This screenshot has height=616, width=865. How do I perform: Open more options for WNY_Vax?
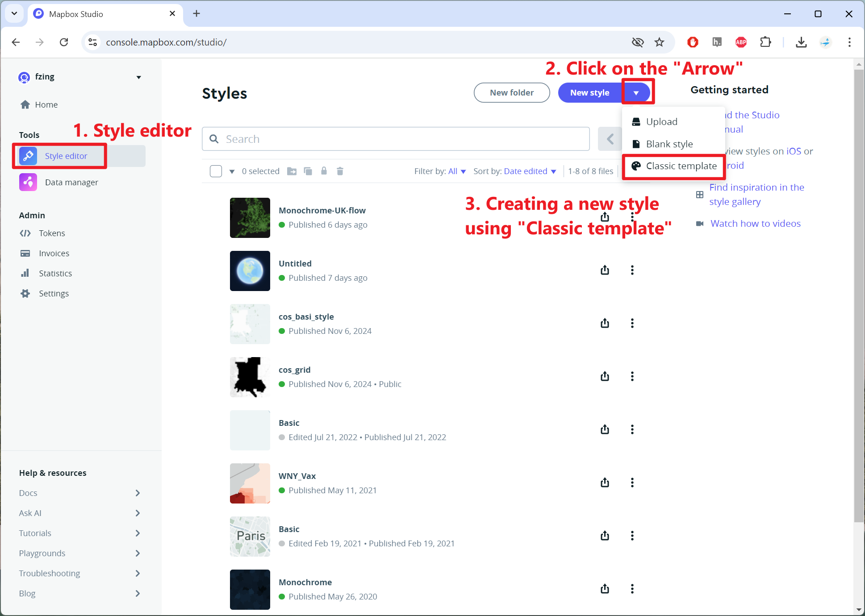pos(632,482)
